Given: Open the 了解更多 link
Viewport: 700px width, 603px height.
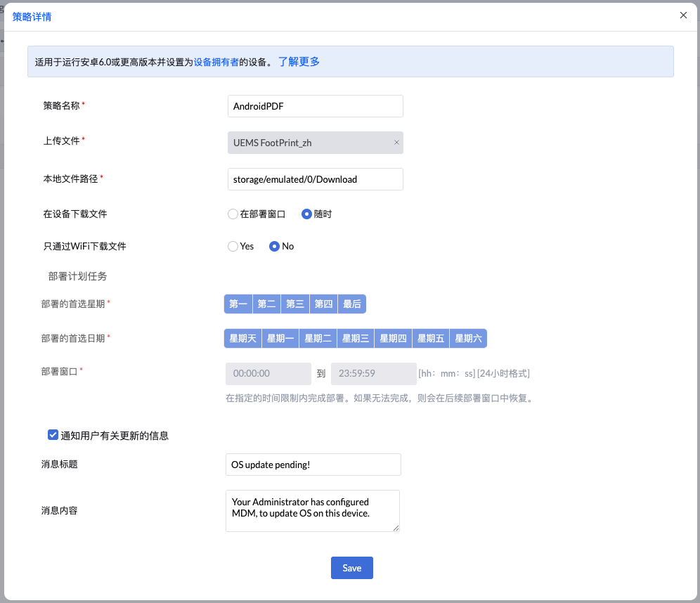Looking at the screenshot, I should (299, 62).
